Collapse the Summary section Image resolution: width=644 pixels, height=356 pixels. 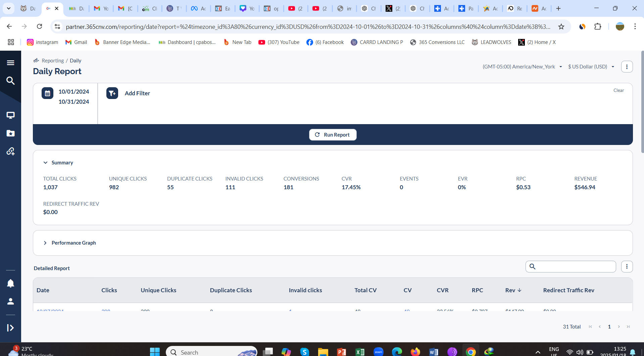(x=45, y=163)
